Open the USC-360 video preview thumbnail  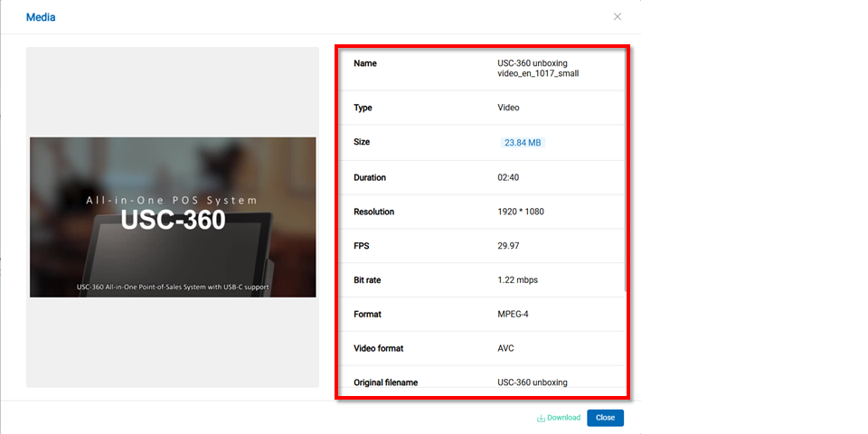coord(173,217)
